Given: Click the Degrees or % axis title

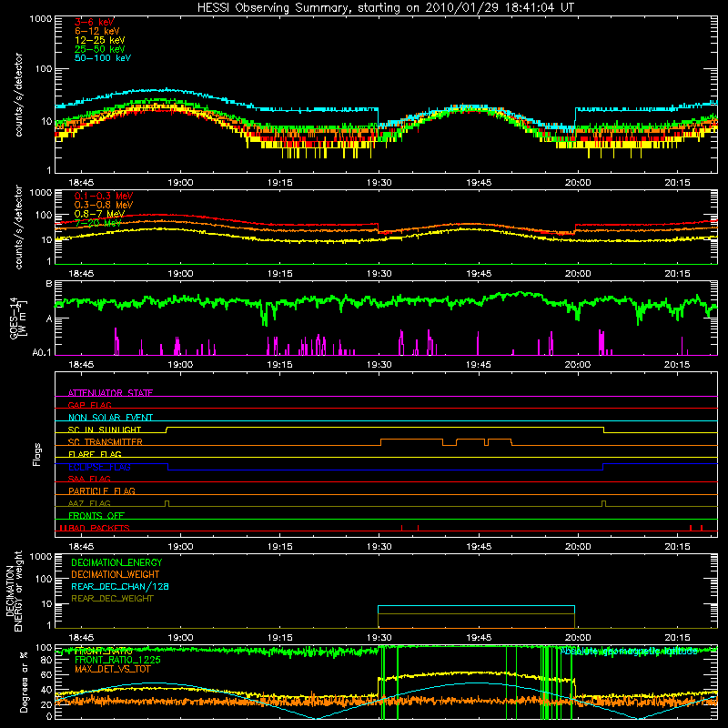Looking at the screenshot, I should tap(24, 682).
